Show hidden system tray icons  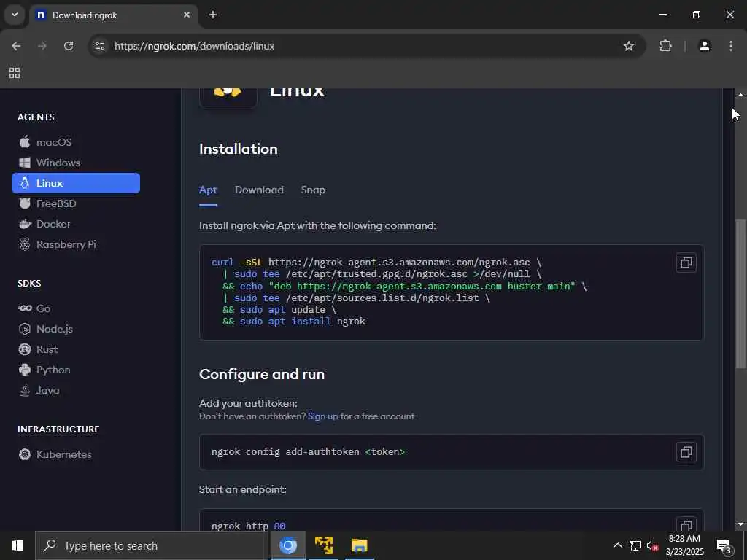[617, 545]
